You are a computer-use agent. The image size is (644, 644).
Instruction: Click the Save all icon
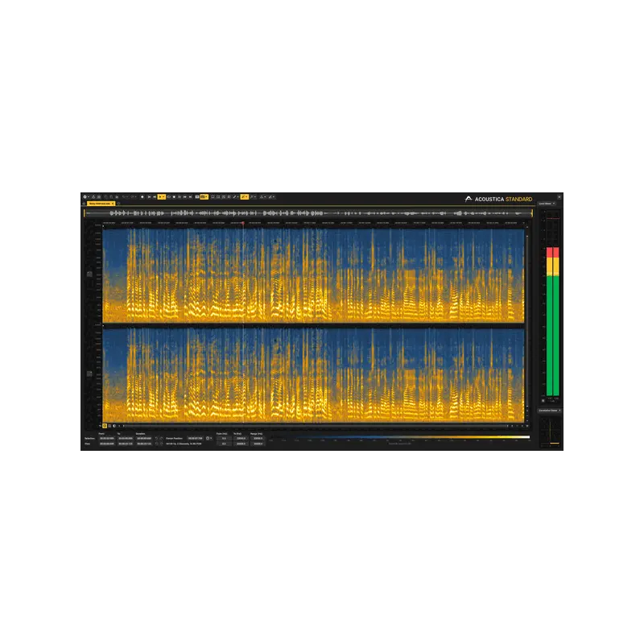[x=99, y=197]
